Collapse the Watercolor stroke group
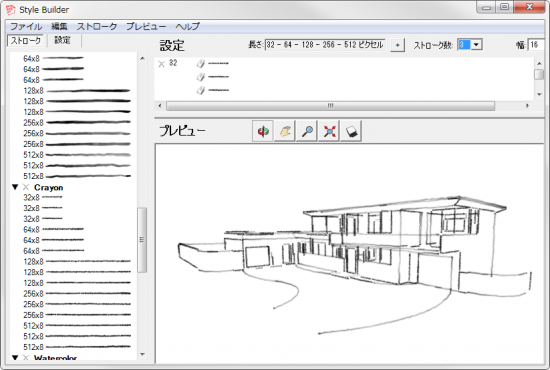Screen dimensions: 550x370 tap(15, 357)
